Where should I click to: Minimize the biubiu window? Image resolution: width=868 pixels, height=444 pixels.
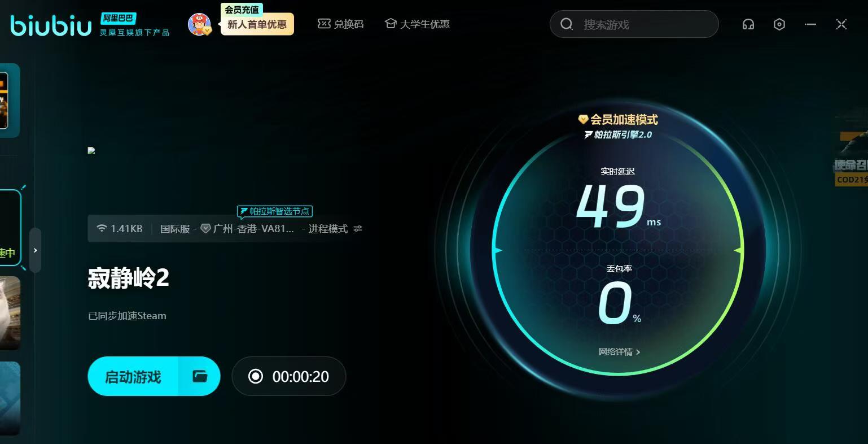point(810,24)
